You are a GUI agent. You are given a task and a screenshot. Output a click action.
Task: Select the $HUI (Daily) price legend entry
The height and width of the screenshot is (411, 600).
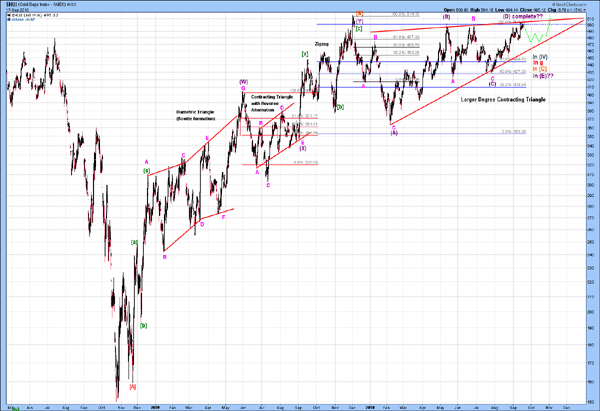(x=33, y=15)
